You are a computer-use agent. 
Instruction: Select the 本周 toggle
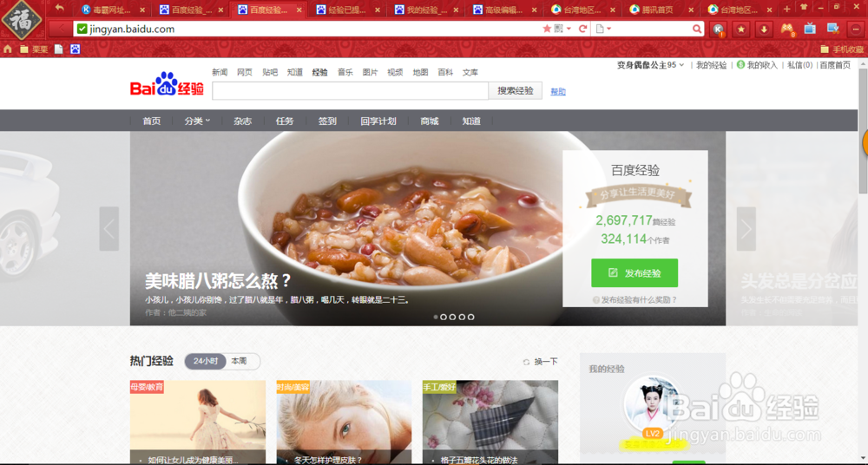240,361
